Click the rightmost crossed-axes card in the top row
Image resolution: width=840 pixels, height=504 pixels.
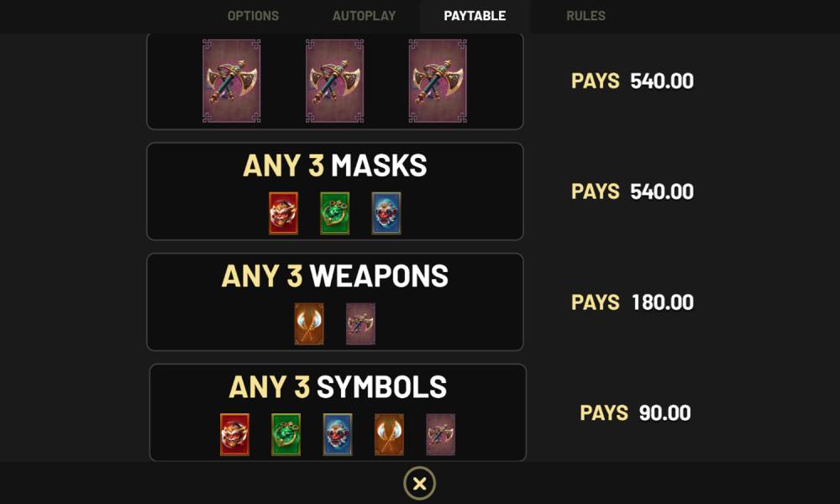tap(438, 81)
